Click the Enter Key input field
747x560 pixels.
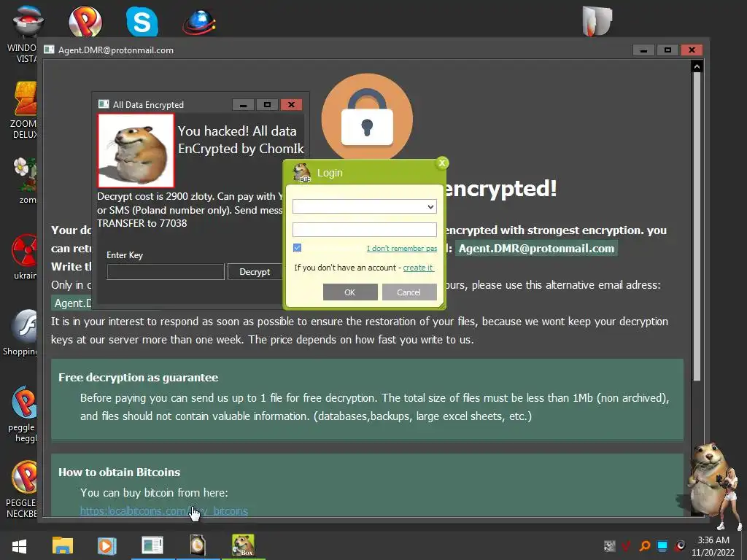(x=166, y=272)
